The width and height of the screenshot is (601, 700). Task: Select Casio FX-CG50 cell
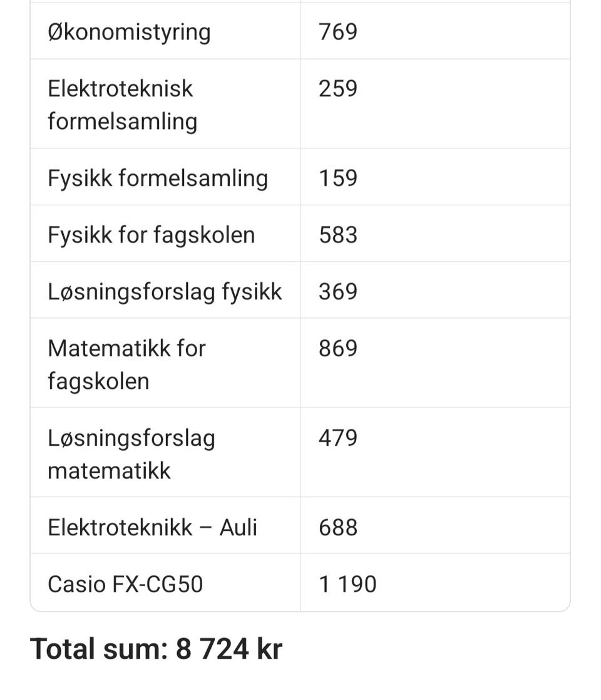click(x=165, y=582)
